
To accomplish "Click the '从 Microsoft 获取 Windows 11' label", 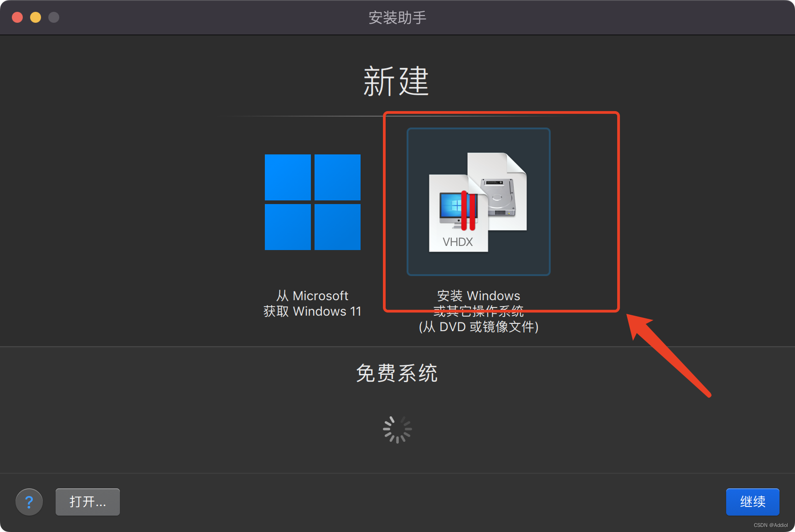I will pos(313,304).
